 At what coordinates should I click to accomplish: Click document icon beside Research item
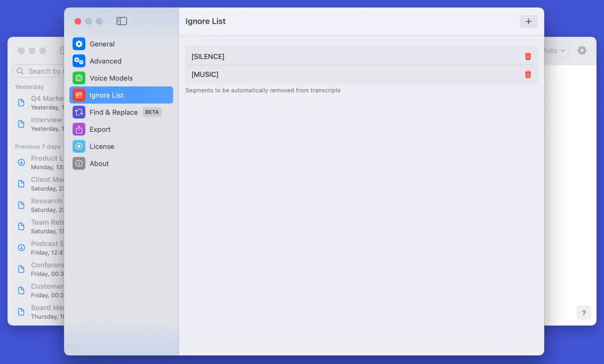coord(22,205)
